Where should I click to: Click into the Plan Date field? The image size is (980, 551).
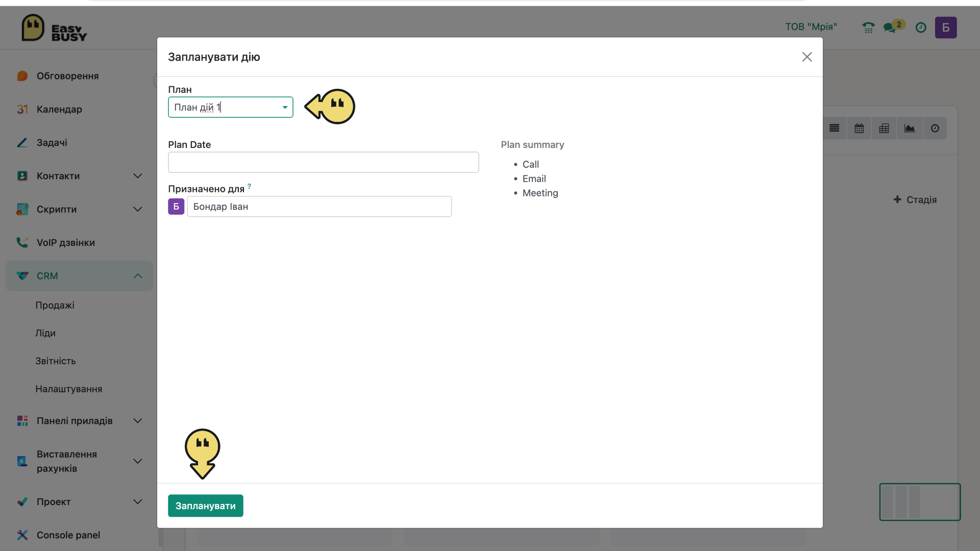pos(324,162)
